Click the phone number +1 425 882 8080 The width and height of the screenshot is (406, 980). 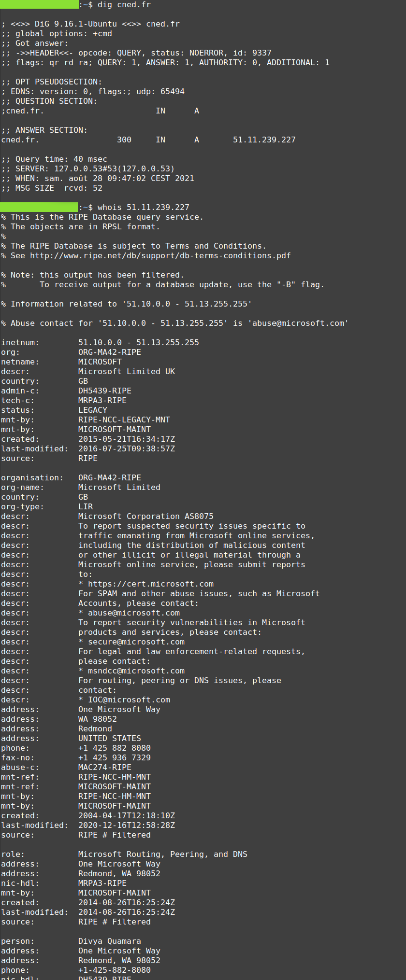click(x=115, y=748)
